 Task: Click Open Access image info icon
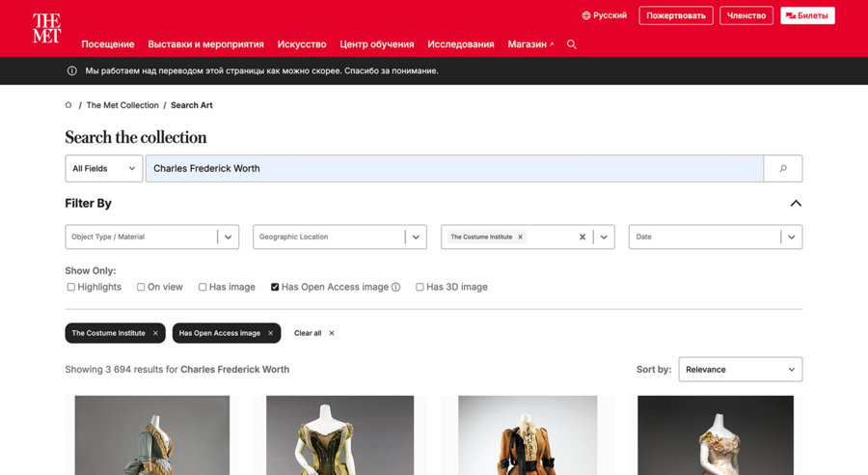(x=395, y=287)
